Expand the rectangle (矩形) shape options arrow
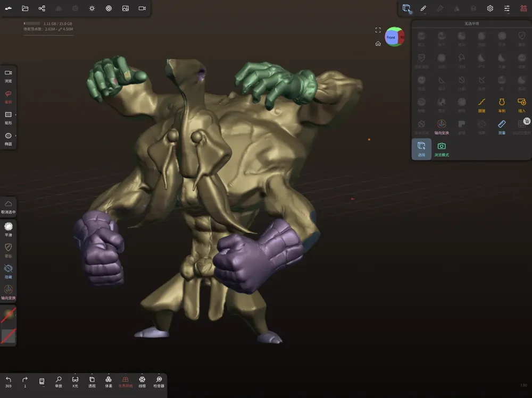532x398 pixels. pos(15,115)
